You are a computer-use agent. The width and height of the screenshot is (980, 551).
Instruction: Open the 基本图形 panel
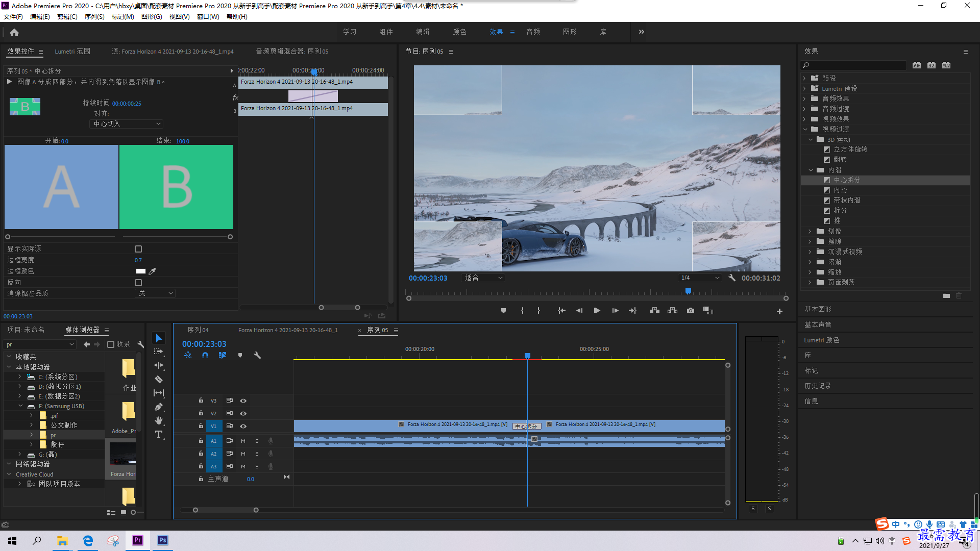tap(818, 309)
